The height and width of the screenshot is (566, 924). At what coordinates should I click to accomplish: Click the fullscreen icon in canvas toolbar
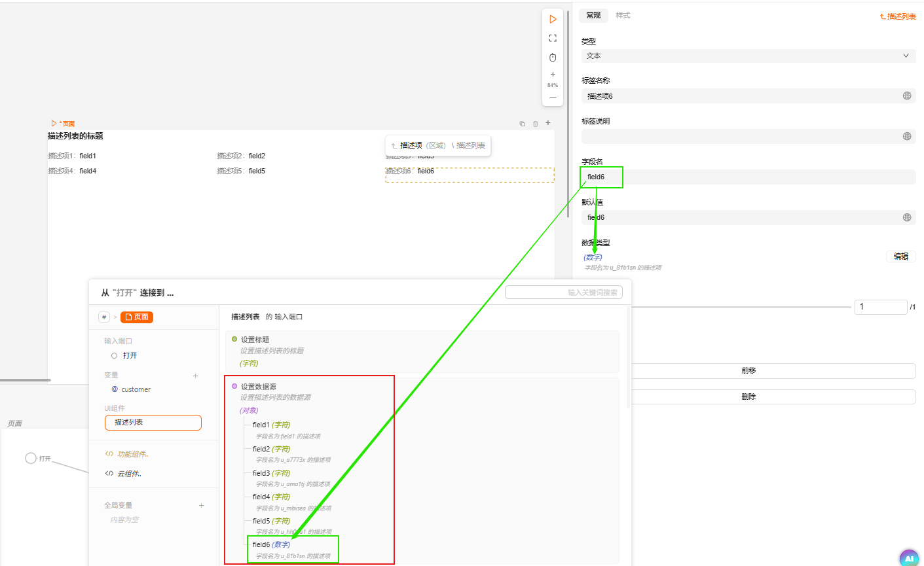[553, 38]
